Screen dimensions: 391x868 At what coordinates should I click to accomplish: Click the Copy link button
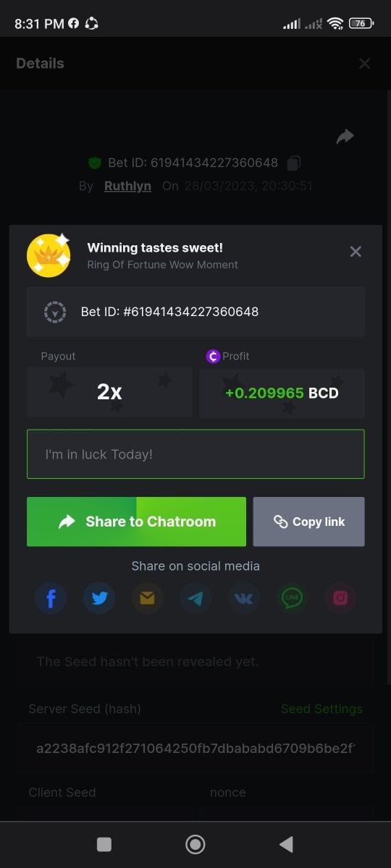309,522
